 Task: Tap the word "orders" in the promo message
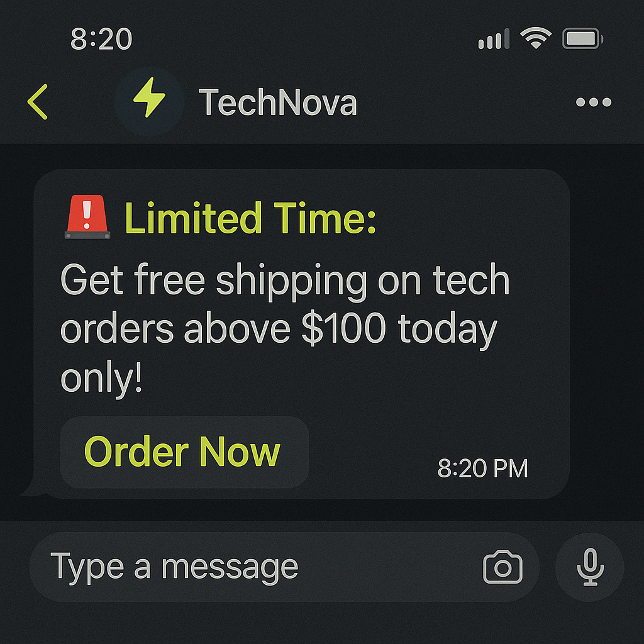(x=117, y=330)
